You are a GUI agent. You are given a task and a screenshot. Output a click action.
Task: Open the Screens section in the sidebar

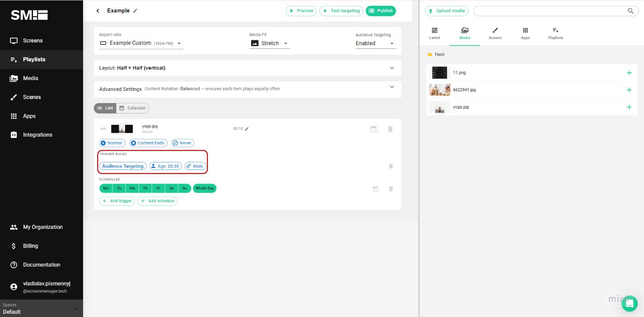click(x=33, y=40)
